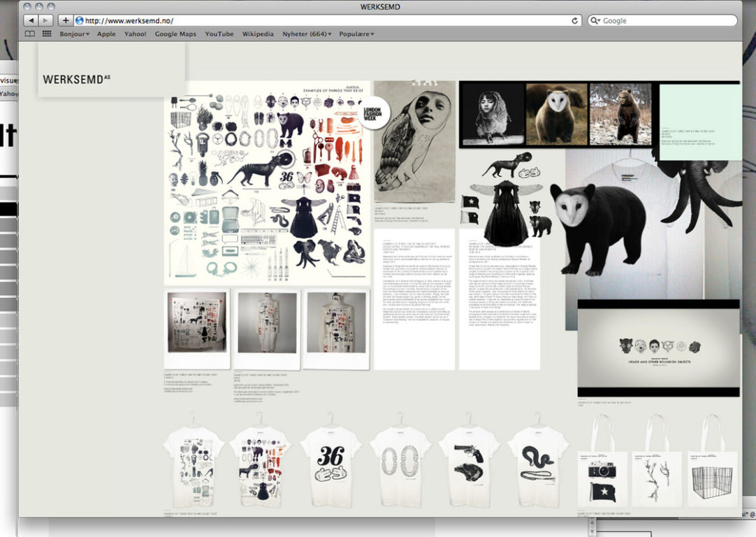Screen dimensions: 756x537
Task: Open the Wikipedia bookmark
Action: click(x=258, y=34)
